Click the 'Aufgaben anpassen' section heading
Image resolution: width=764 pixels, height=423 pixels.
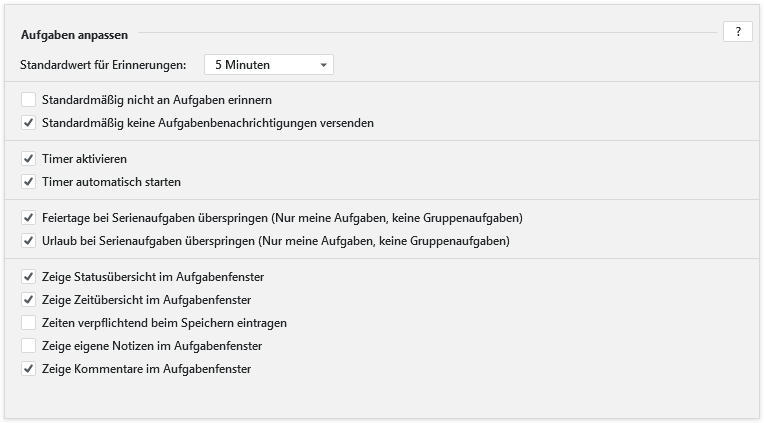point(67,35)
